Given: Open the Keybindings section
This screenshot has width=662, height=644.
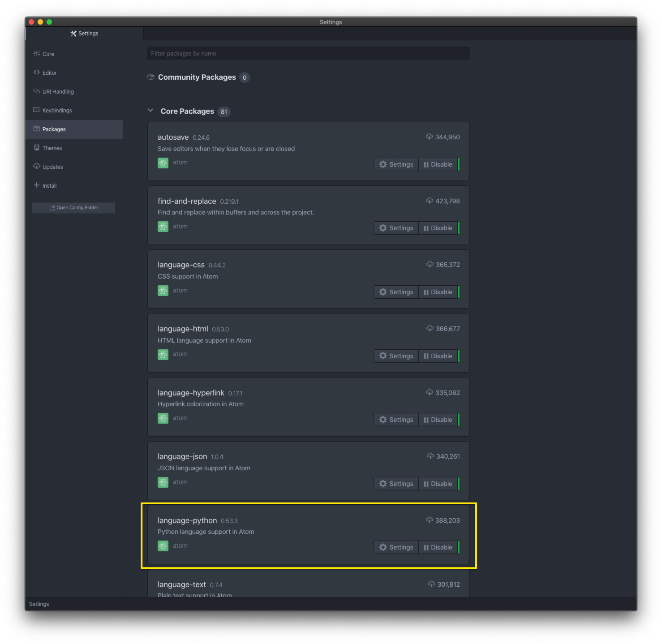Looking at the screenshot, I should pyautogui.click(x=74, y=110).
